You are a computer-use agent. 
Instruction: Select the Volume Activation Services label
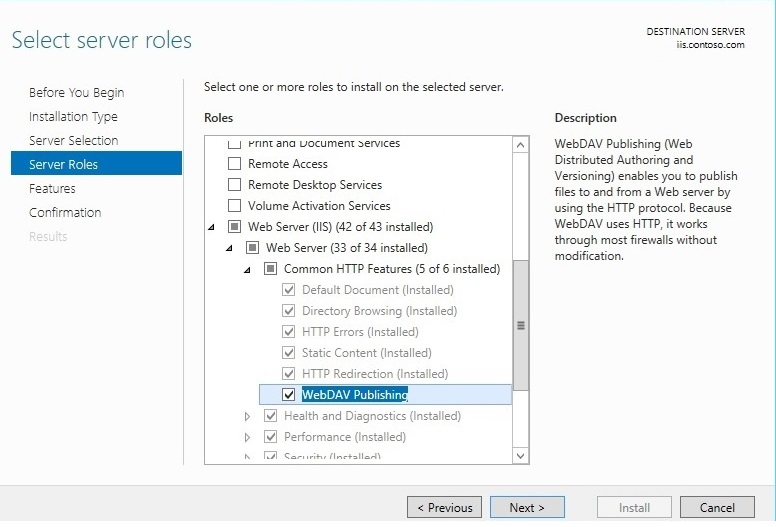(319, 205)
